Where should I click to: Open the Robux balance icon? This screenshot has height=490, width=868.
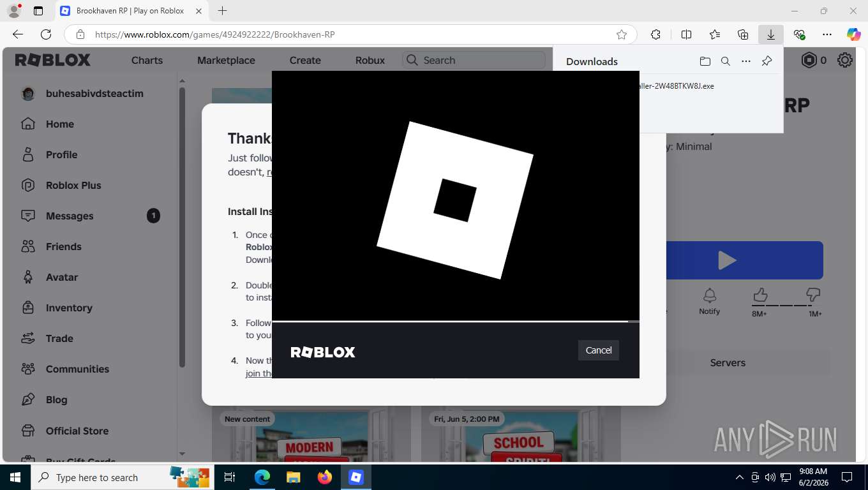pos(809,60)
